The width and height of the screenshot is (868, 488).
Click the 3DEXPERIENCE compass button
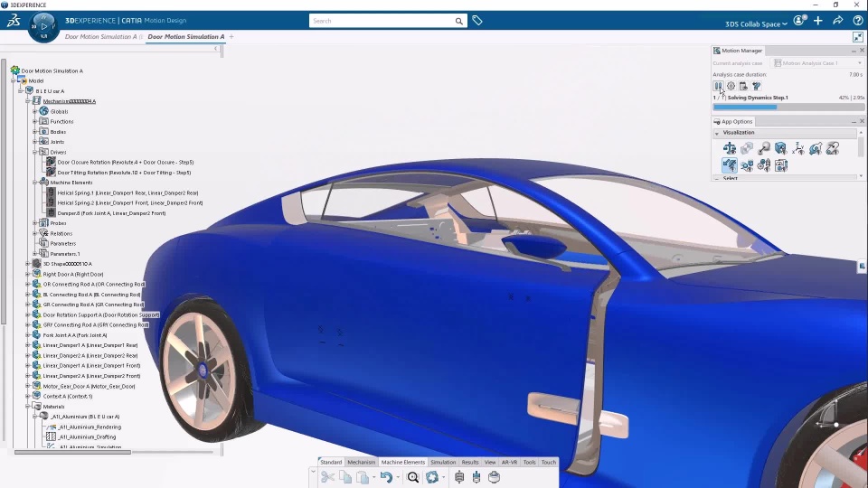(43, 26)
